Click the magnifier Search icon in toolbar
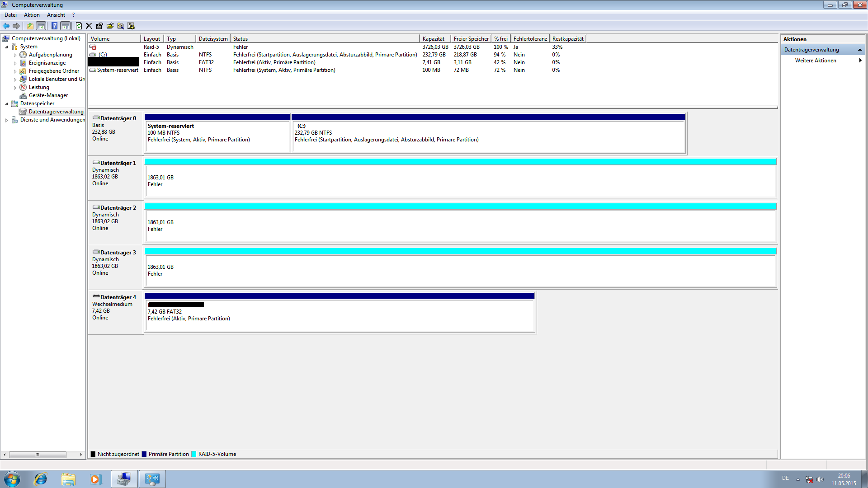This screenshot has height=488, width=868. [x=120, y=26]
